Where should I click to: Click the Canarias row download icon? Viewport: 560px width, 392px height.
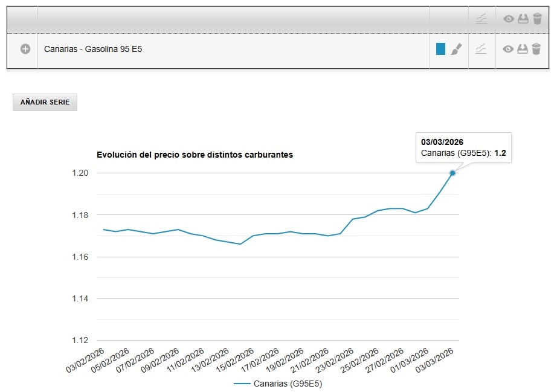pyautogui.click(x=523, y=49)
